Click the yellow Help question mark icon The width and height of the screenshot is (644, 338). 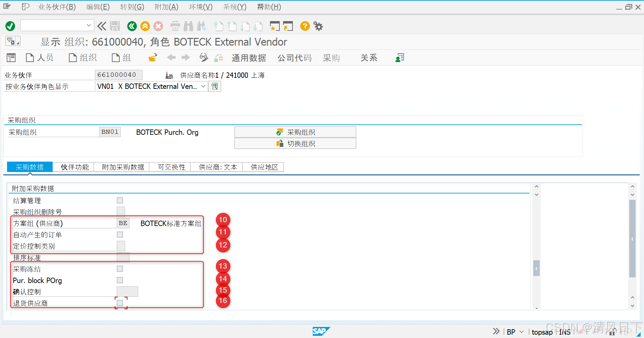(305, 26)
